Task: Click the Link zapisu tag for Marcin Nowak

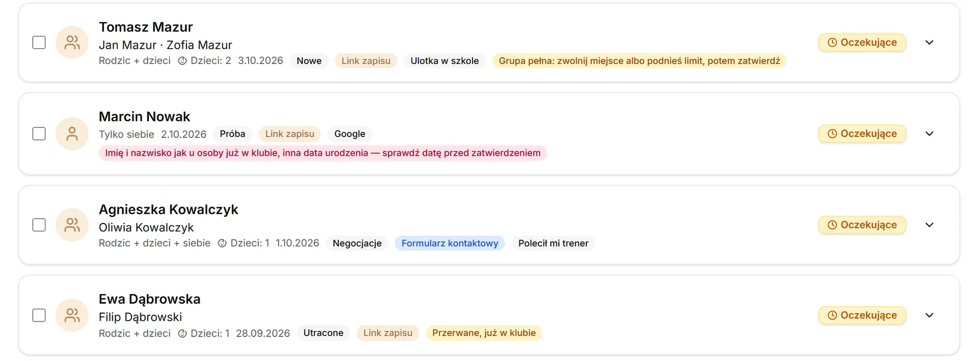Action: click(x=290, y=134)
